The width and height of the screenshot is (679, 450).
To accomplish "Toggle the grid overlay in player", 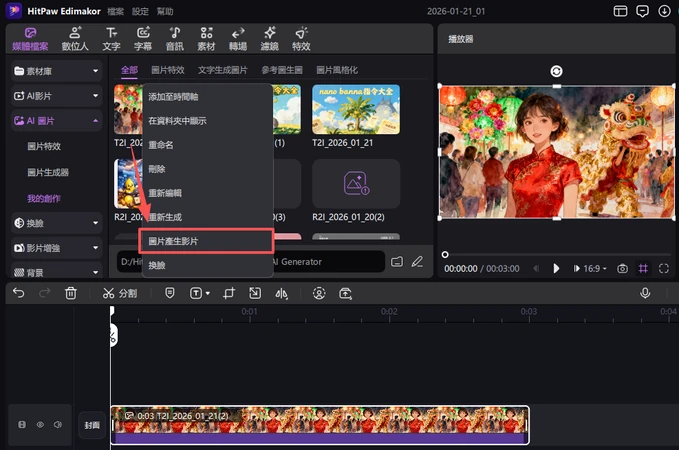I will (643, 269).
